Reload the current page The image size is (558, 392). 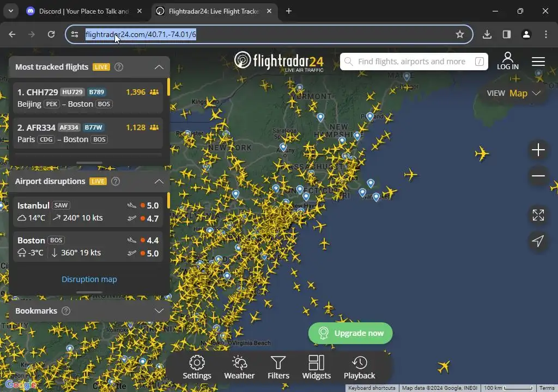click(51, 34)
